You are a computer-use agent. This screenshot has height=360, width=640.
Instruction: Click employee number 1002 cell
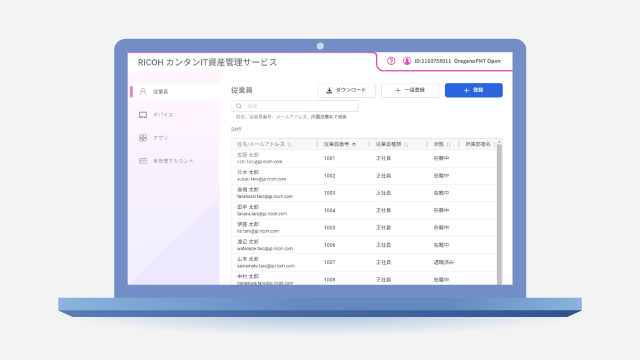[329, 176]
